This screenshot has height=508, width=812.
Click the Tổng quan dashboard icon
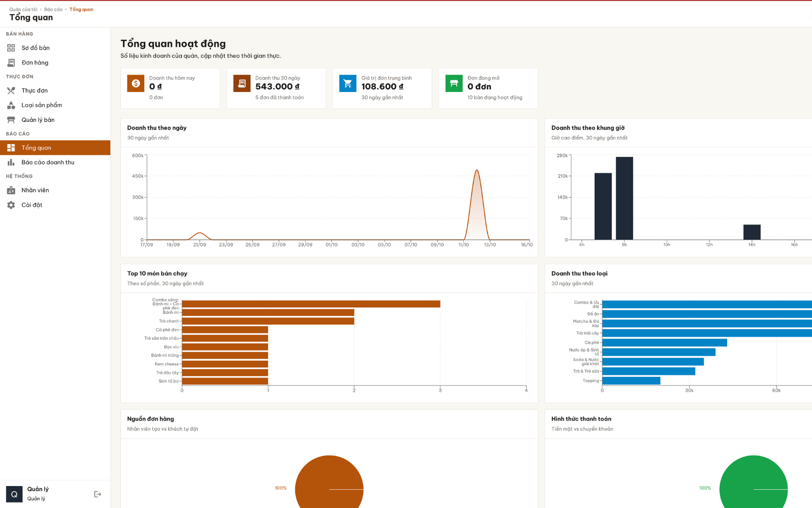[x=11, y=148]
